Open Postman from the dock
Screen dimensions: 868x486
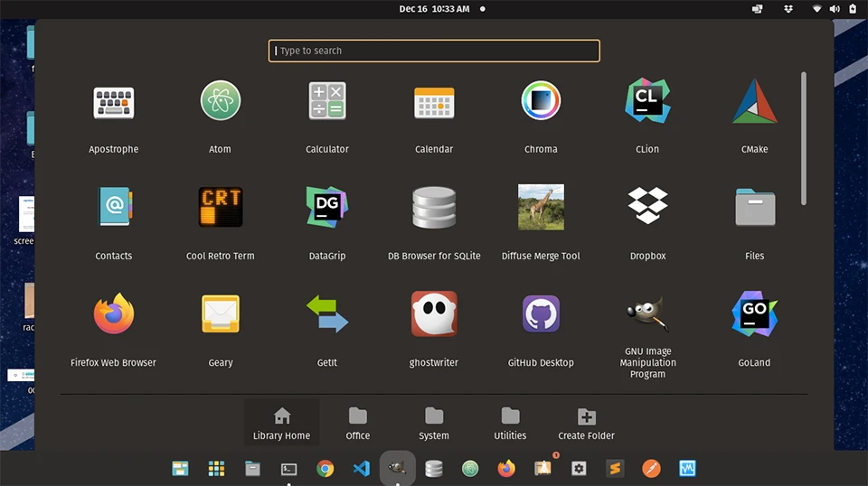coord(652,468)
